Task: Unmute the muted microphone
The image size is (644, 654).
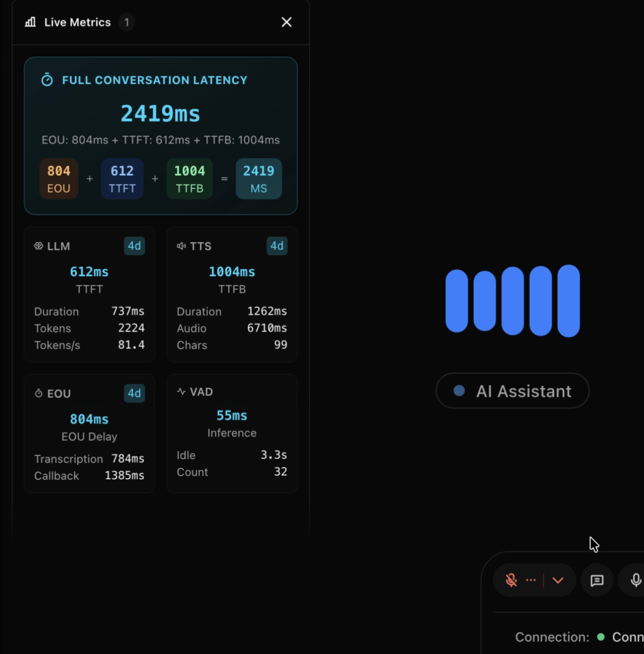Action: (x=510, y=580)
